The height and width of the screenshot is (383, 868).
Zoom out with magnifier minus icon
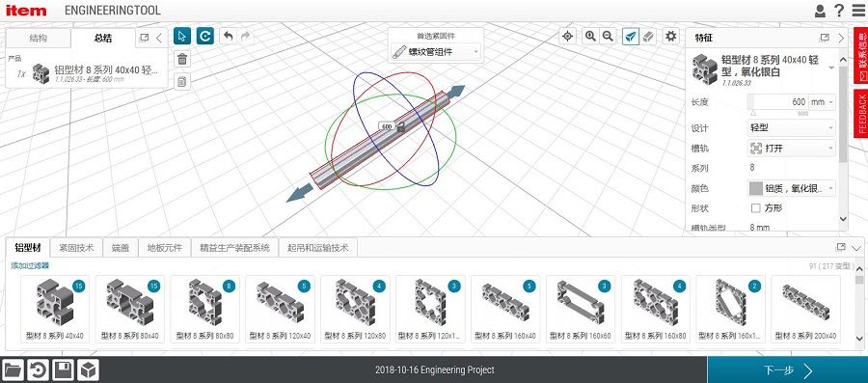[608, 37]
